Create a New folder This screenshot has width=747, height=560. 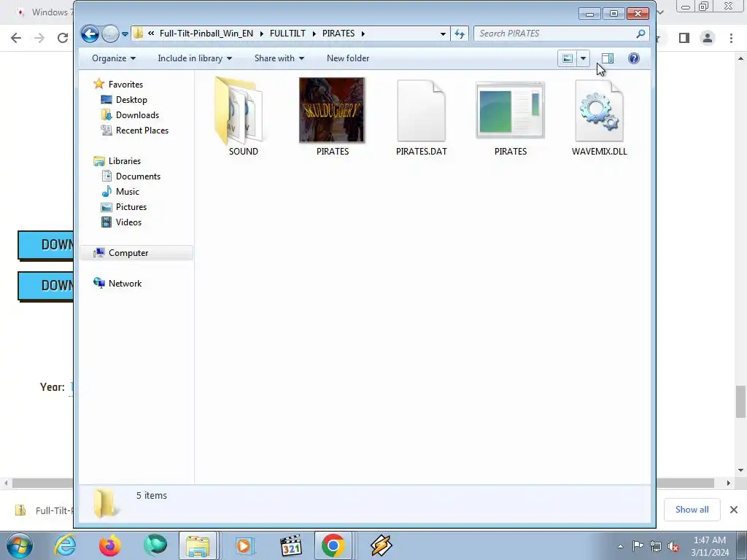click(x=348, y=58)
